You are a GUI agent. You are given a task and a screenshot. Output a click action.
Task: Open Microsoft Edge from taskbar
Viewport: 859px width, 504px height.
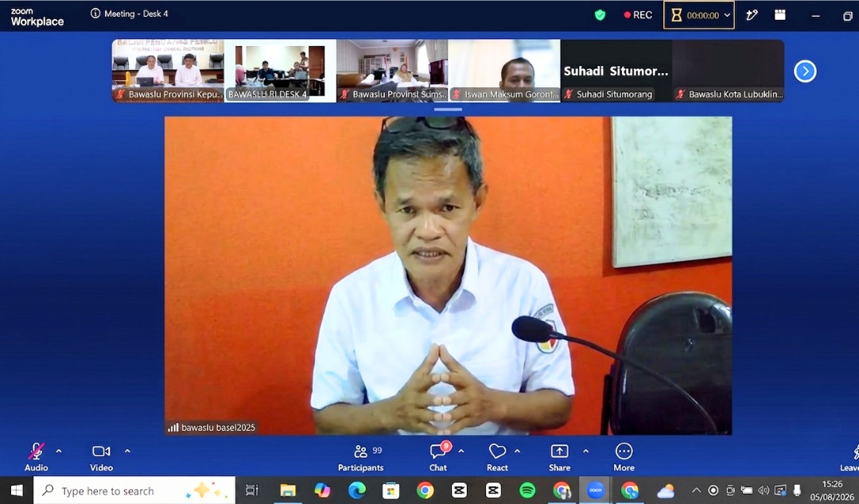[356, 490]
